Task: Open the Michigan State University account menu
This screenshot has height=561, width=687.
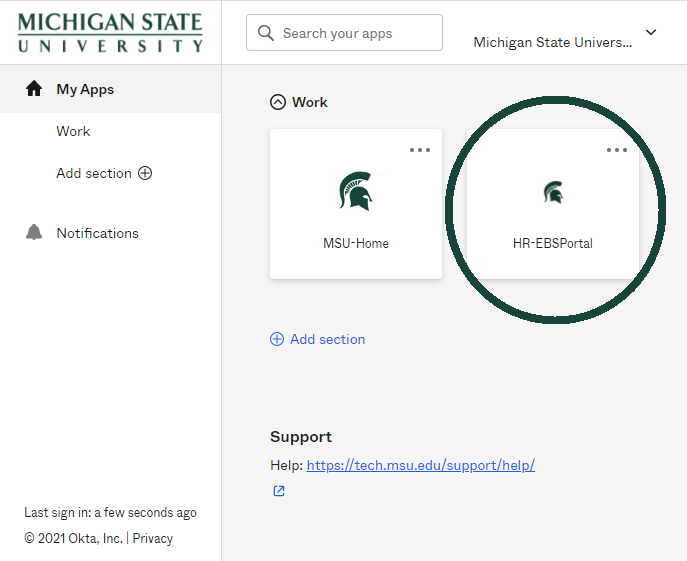Action: pos(552,42)
